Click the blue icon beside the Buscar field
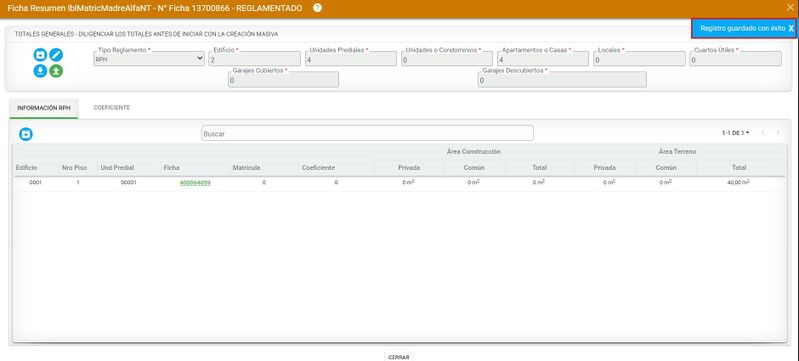This screenshot has height=361, width=799. tap(26, 134)
